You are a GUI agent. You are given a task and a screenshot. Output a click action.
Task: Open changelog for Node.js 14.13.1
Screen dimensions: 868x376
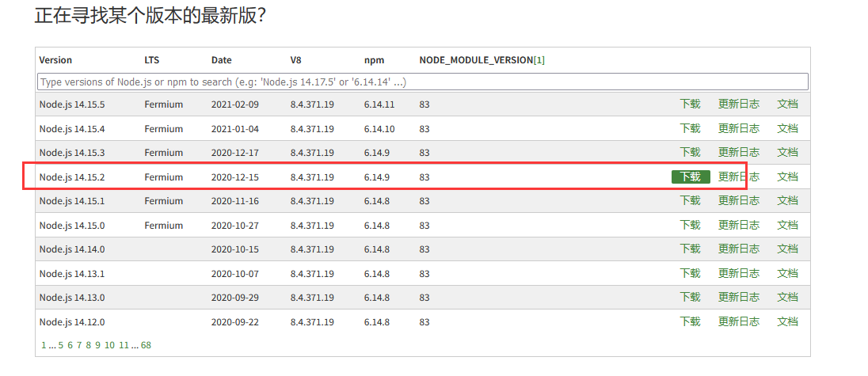tap(739, 274)
